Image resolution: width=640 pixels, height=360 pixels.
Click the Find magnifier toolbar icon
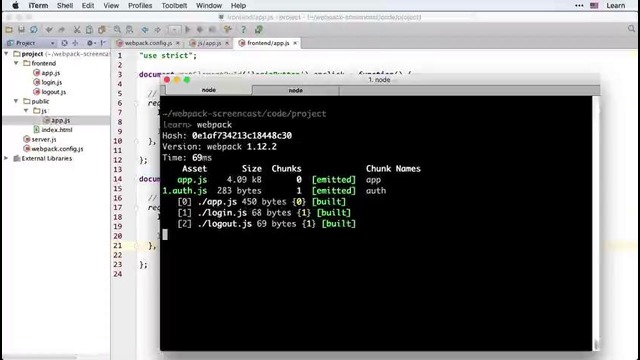[117, 29]
